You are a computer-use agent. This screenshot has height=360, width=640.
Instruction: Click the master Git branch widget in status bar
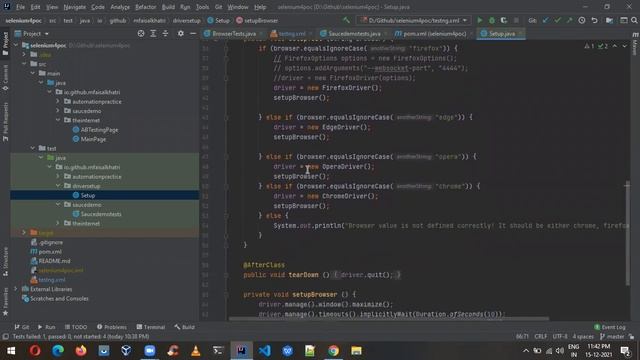tap(612, 336)
